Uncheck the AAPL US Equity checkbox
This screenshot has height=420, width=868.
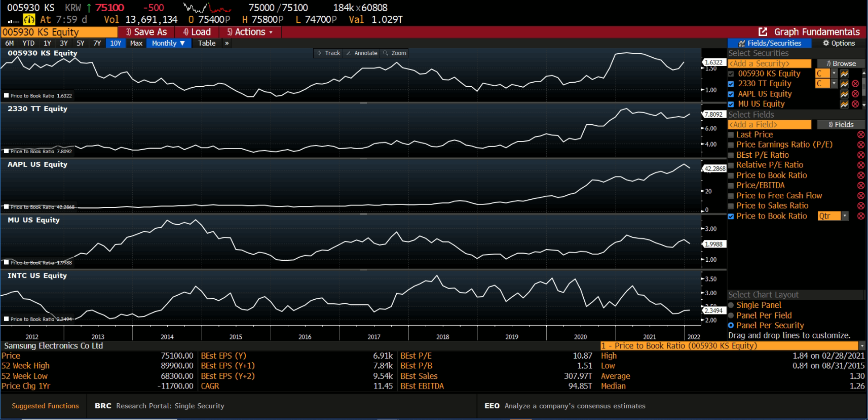[x=731, y=94]
